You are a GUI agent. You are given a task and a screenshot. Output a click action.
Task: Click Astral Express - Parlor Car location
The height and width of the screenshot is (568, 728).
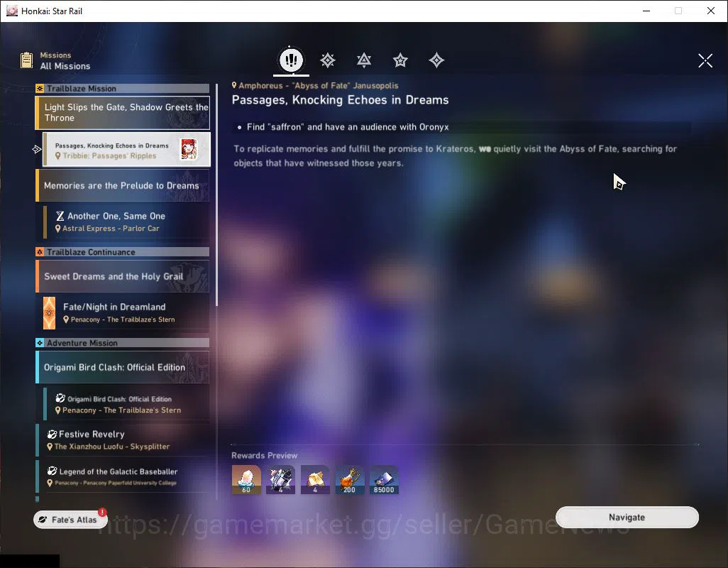(x=111, y=229)
